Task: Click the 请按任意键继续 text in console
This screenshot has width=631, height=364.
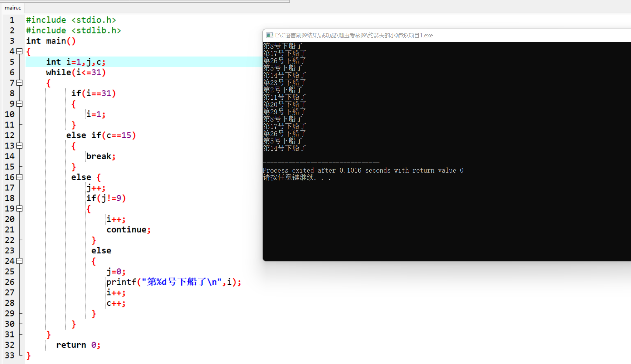Action: tap(297, 177)
